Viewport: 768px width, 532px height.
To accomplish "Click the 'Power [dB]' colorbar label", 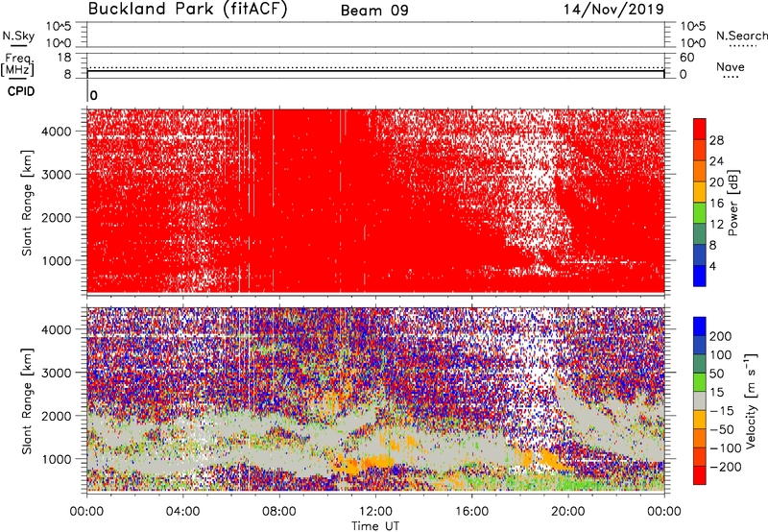I will coord(732,203).
